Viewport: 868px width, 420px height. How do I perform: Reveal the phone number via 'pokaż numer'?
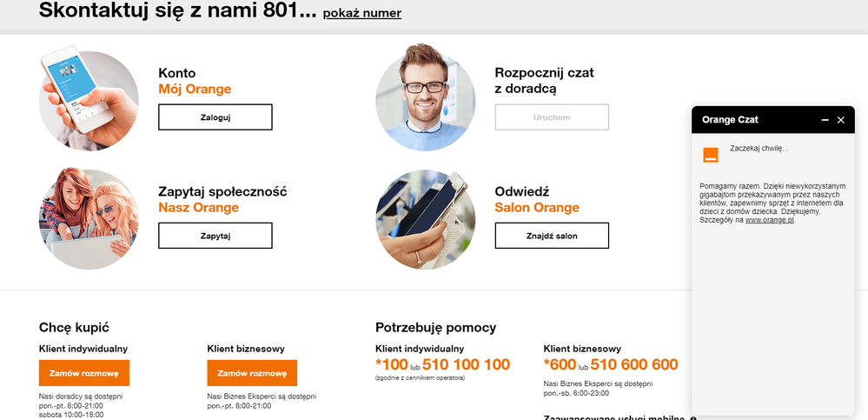(x=361, y=13)
